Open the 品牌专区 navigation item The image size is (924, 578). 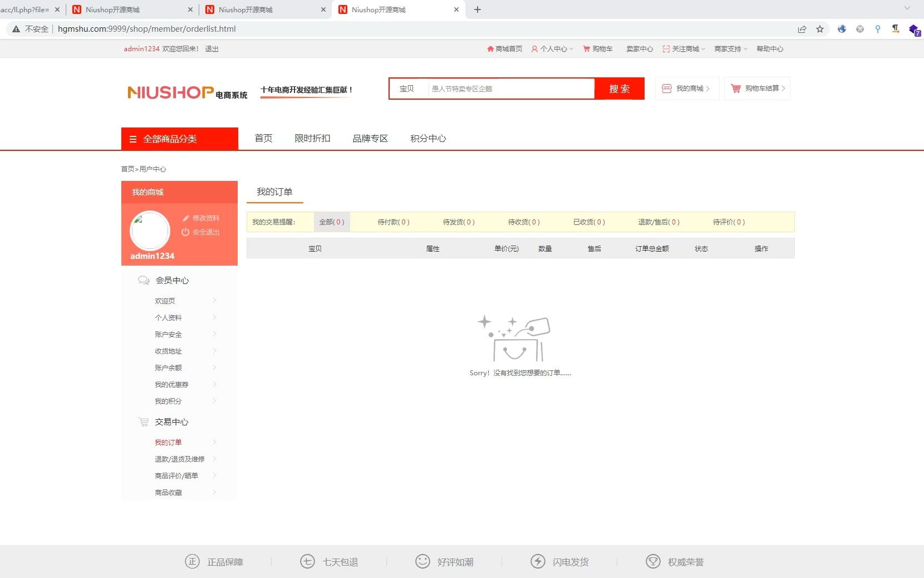click(x=370, y=138)
